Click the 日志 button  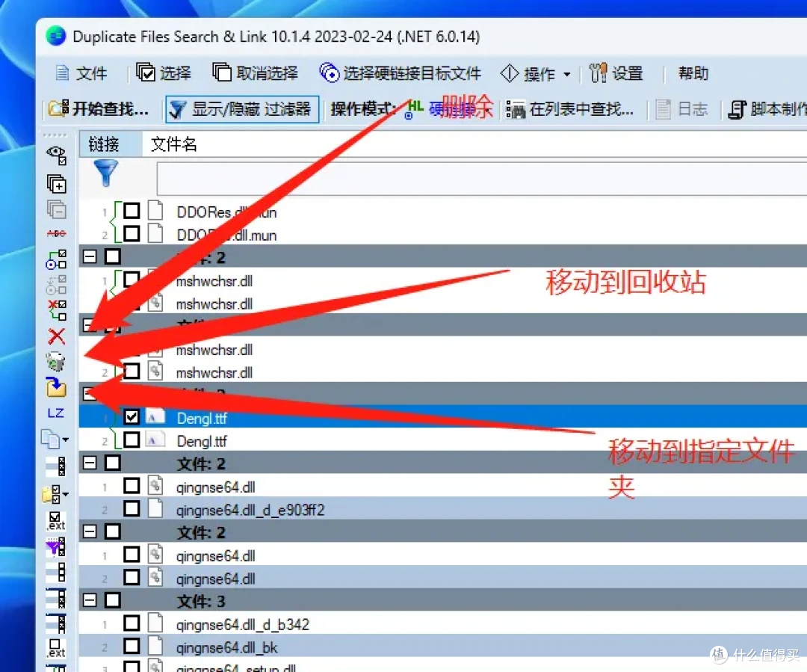pos(681,108)
